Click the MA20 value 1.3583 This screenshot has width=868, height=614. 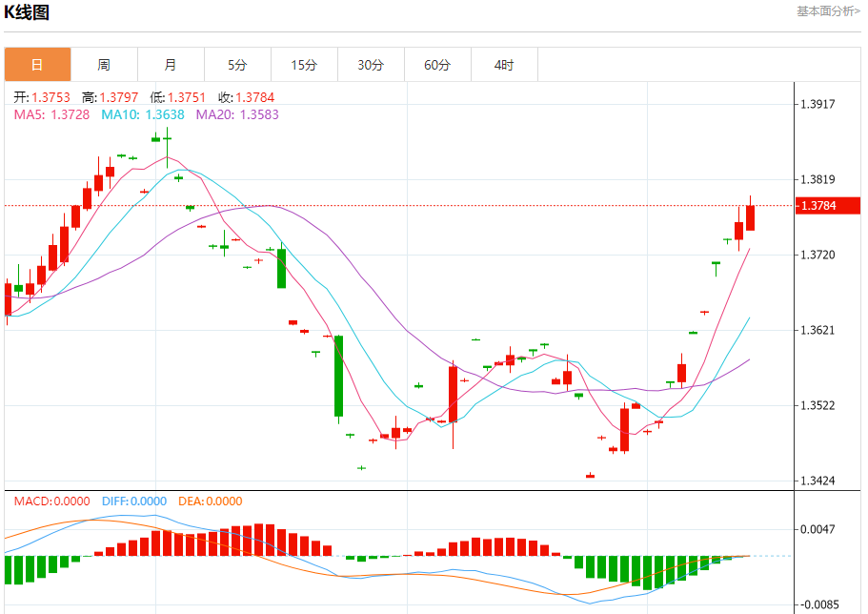[x=259, y=114]
